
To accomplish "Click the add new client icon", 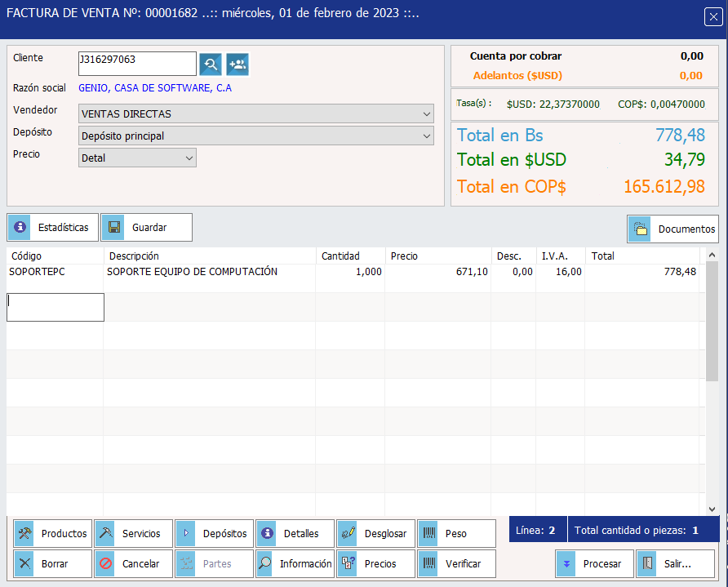I will tap(237, 64).
